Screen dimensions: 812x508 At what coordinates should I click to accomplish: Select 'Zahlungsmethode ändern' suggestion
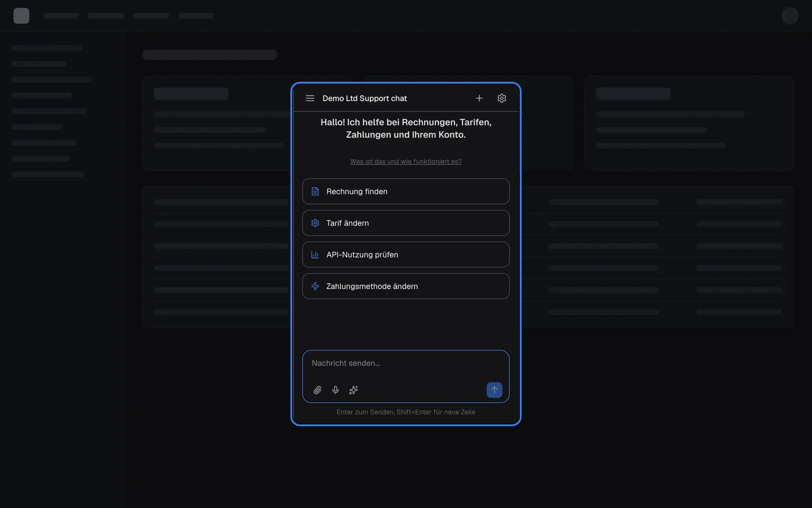(x=406, y=286)
